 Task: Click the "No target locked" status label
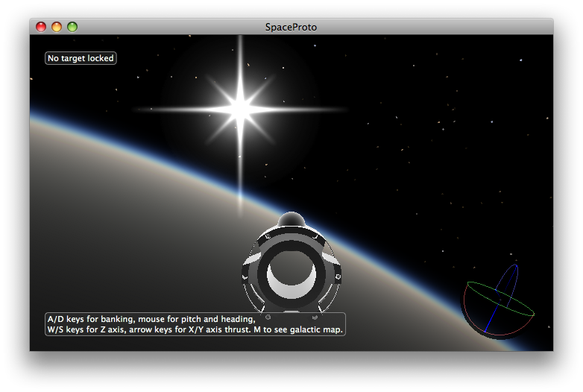(81, 58)
